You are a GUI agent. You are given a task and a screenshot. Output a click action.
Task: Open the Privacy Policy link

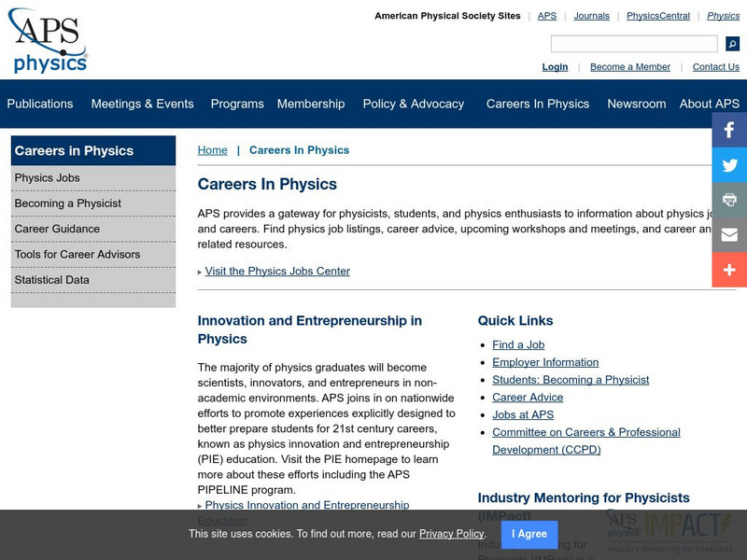[x=451, y=534]
